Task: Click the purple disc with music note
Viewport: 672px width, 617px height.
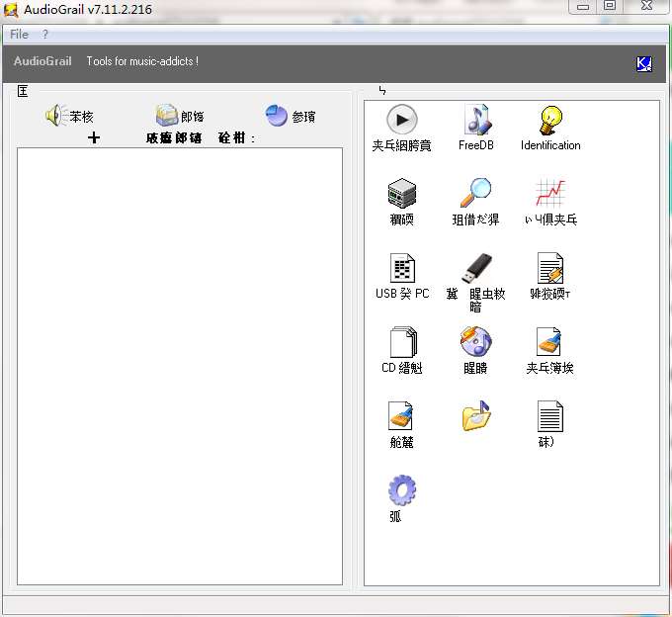Action: (476, 342)
